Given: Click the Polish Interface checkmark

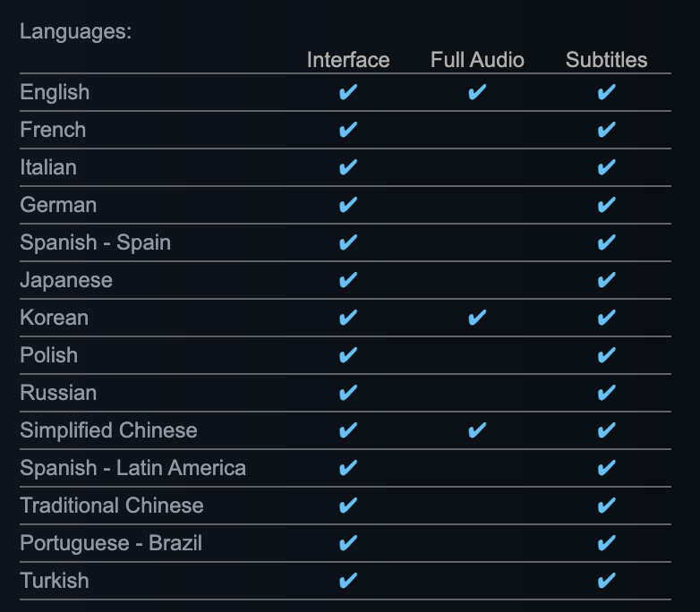Looking at the screenshot, I should (348, 355).
